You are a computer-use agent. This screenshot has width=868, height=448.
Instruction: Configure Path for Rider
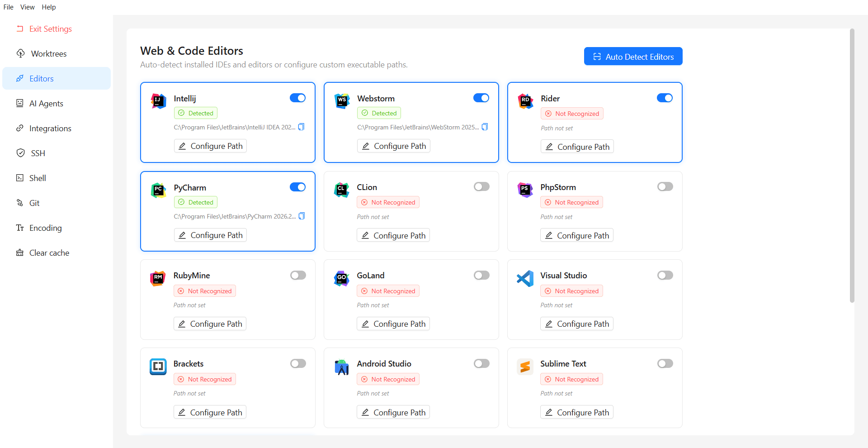[x=577, y=147]
